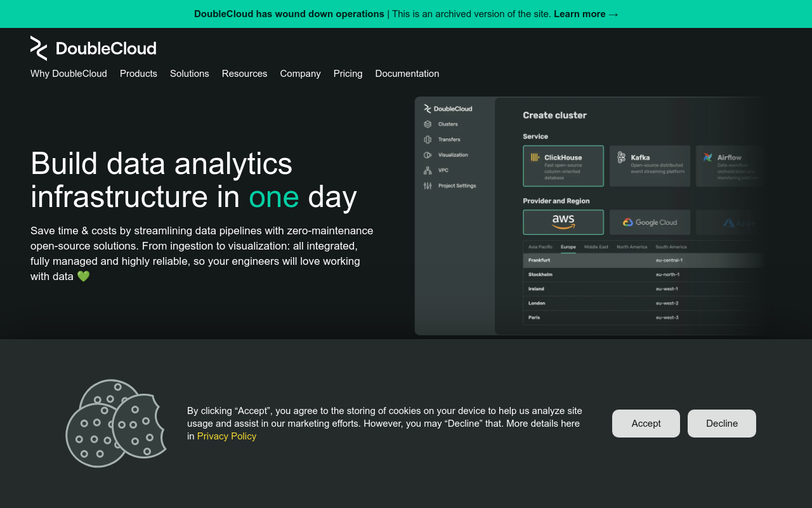Switch to the Asia Pacific region tab
Viewport: 812px width, 508px height.
pos(540,247)
